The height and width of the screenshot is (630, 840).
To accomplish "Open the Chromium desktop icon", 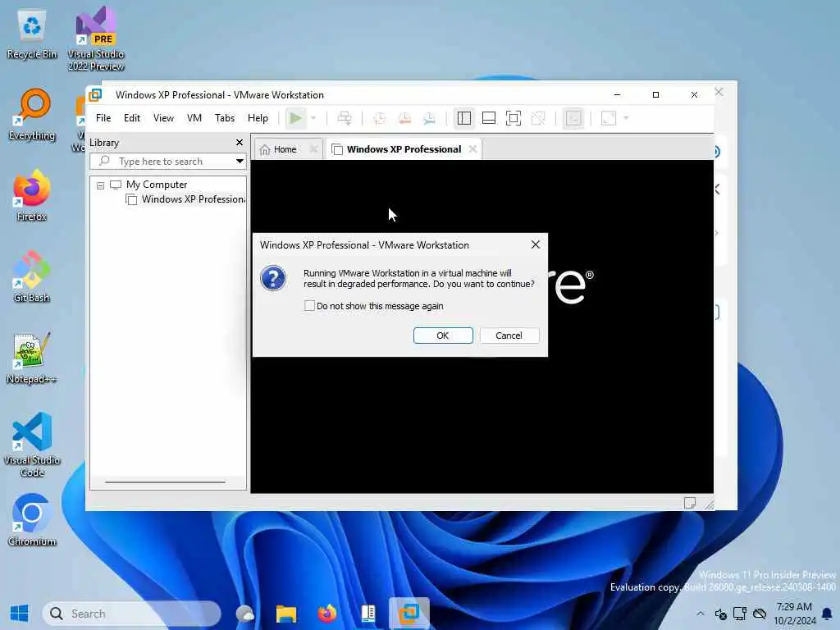I will click(x=32, y=520).
